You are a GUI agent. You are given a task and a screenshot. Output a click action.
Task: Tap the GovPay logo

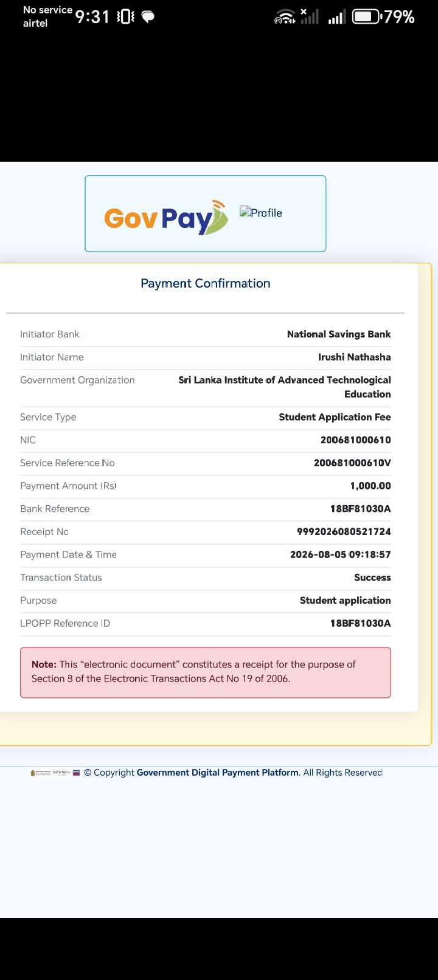click(x=166, y=217)
